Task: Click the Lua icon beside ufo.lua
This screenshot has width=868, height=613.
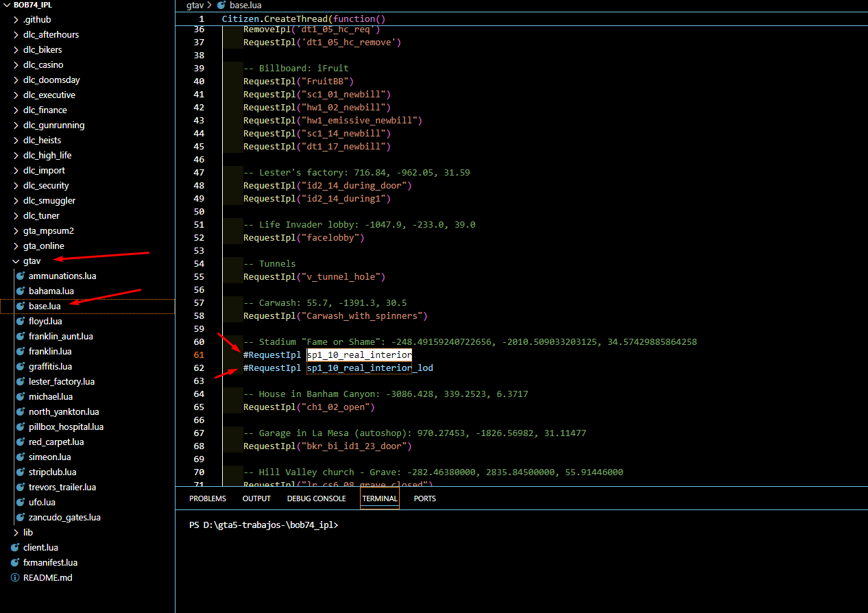Action: point(20,502)
